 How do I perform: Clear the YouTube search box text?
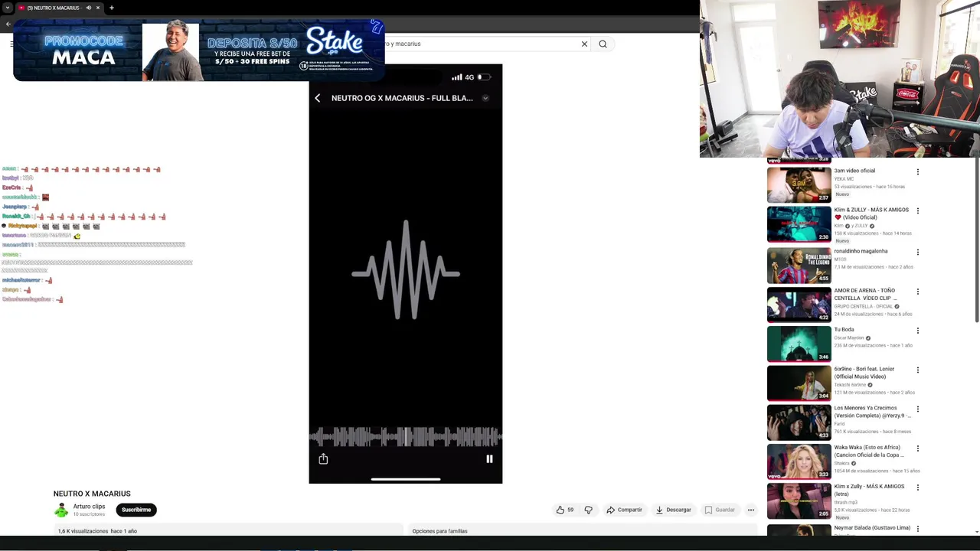(584, 44)
